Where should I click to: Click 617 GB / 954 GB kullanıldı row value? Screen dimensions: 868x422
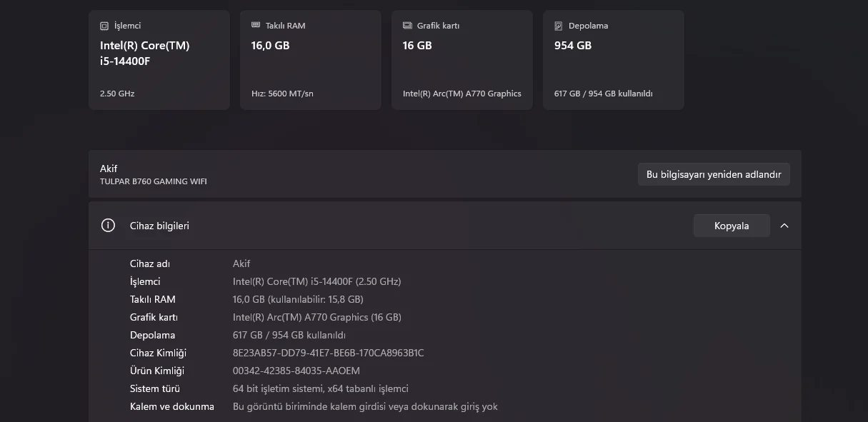289,335
